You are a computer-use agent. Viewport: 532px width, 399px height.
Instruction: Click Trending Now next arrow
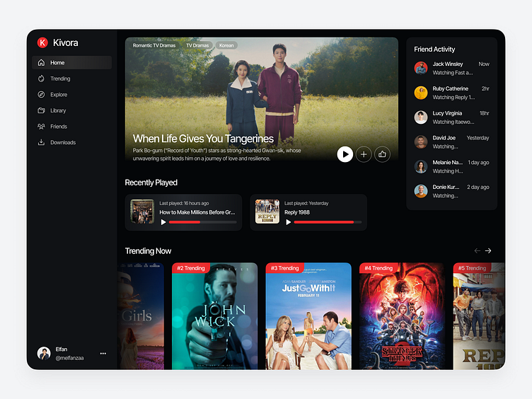pyautogui.click(x=488, y=250)
